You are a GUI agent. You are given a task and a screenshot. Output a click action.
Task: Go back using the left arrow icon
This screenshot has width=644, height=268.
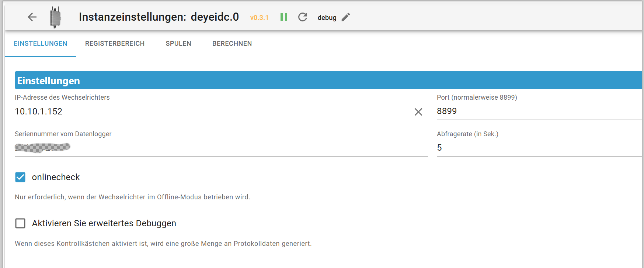point(32,17)
